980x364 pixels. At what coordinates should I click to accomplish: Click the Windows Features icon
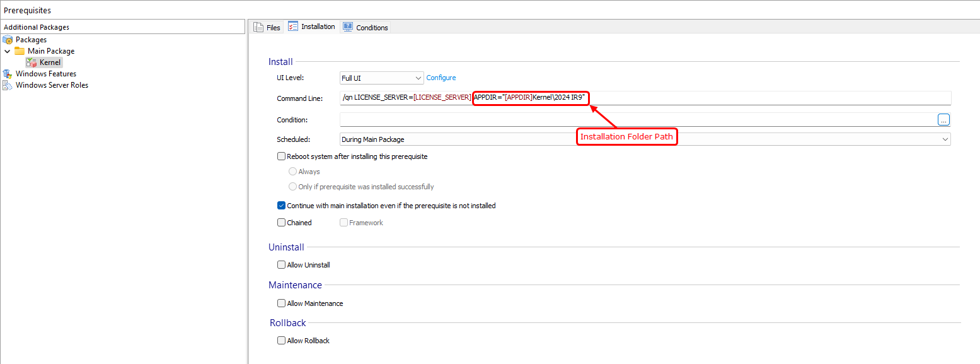[x=8, y=74]
